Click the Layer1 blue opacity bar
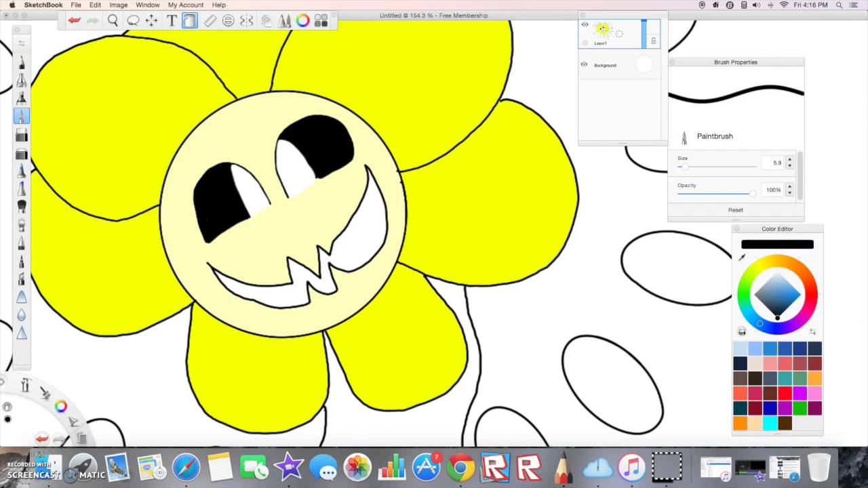This screenshot has width=868, height=488. 644,34
